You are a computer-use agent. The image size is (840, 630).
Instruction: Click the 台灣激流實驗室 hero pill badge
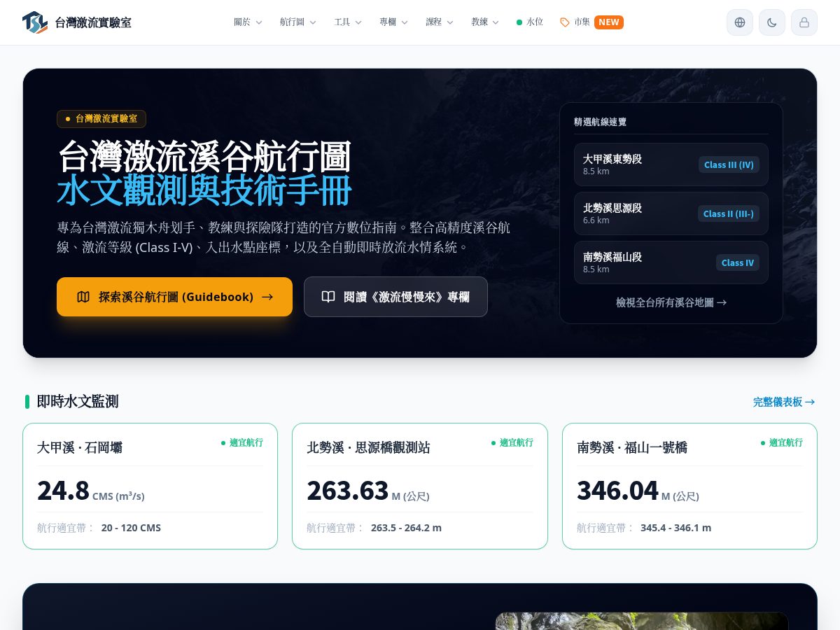click(101, 119)
